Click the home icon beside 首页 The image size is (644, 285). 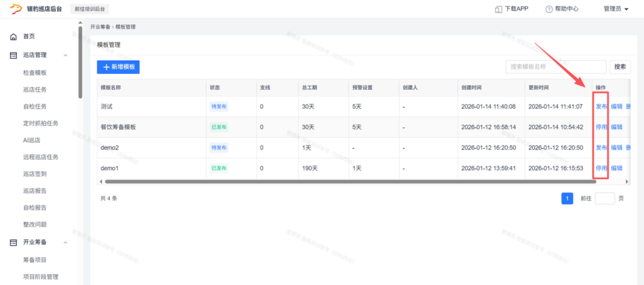(x=13, y=37)
